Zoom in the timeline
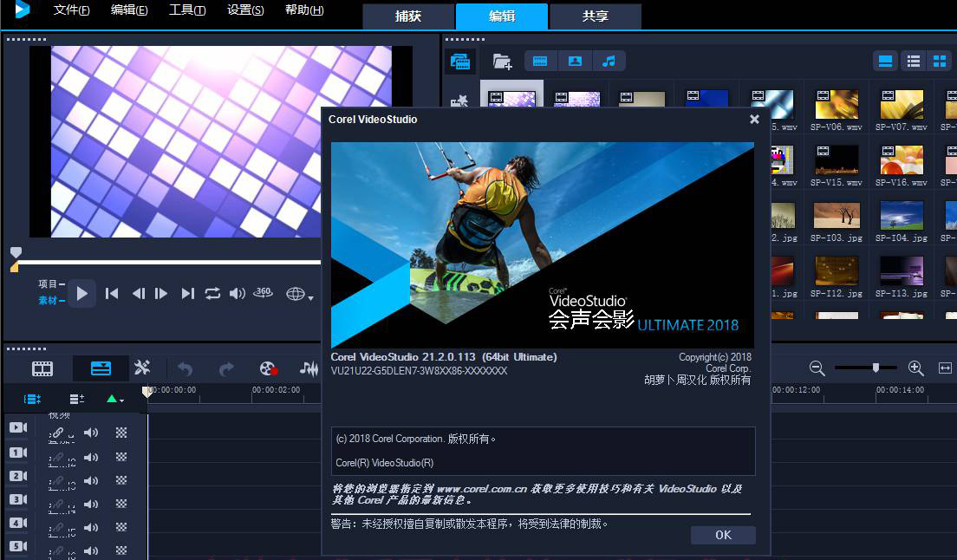The height and width of the screenshot is (560, 957). click(915, 368)
